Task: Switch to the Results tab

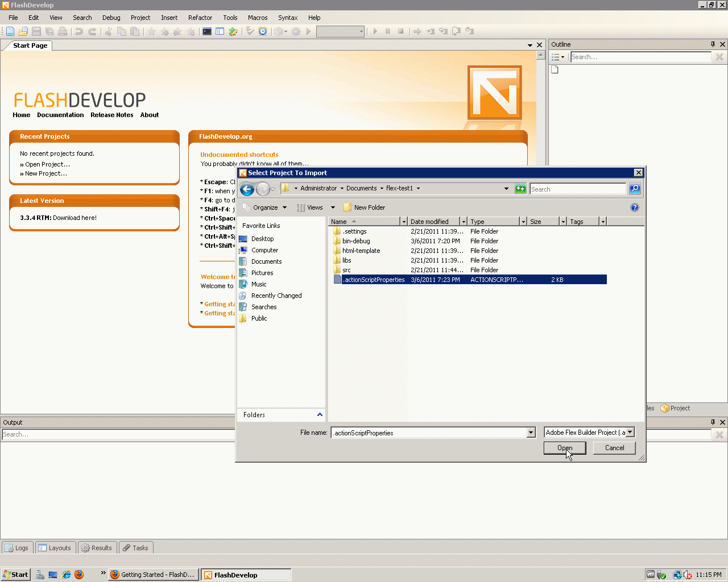Action: [97, 548]
